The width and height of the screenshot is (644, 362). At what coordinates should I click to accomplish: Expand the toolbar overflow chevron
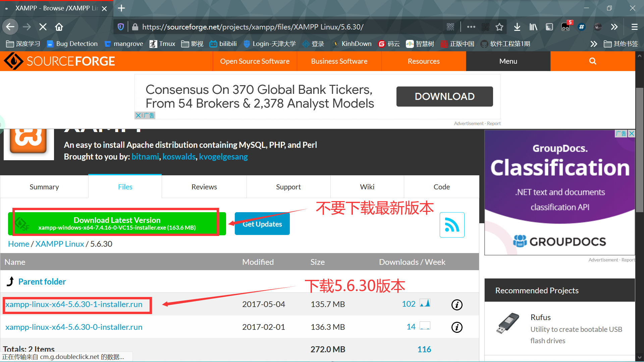(614, 27)
